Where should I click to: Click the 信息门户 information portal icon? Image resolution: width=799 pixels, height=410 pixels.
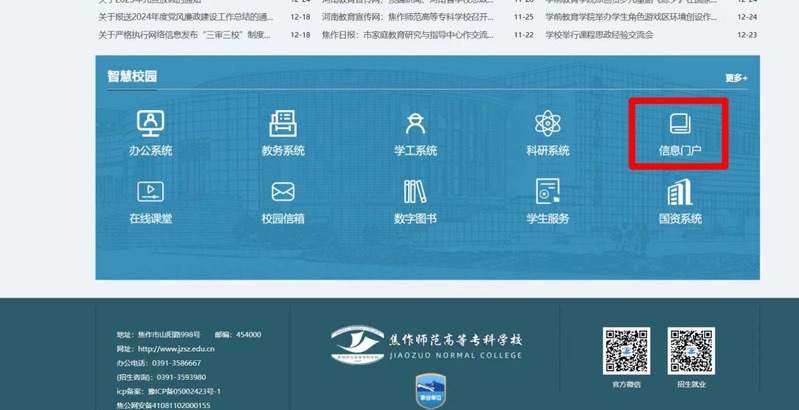click(680, 133)
